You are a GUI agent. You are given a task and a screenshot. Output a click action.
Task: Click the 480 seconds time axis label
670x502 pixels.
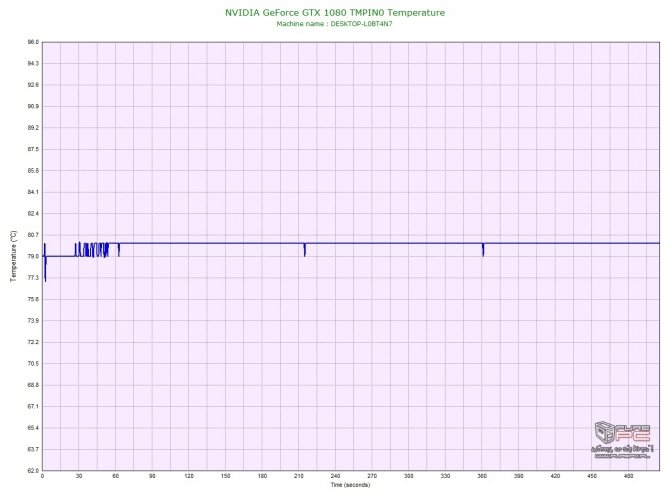(629, 476)
